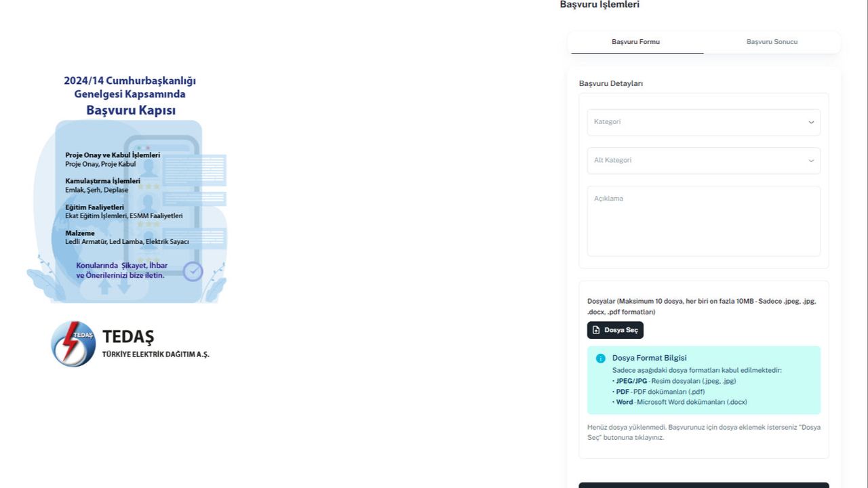Screen dimensions: 868x488
Task: Click the Başvuru Detayları section label
Action: click(611, 83)
